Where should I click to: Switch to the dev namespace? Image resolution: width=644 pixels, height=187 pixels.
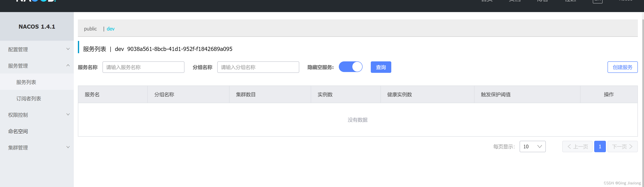coord(110,29)
